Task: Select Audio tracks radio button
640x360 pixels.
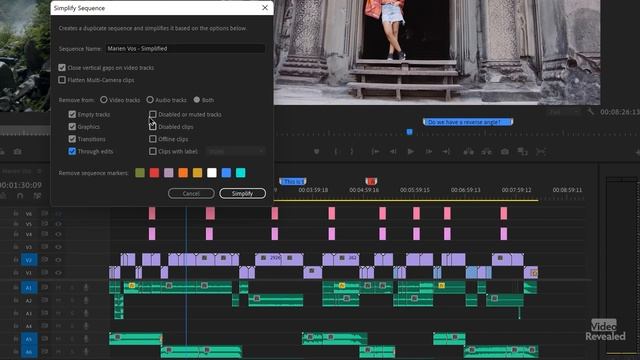Action: coord(150,100)
